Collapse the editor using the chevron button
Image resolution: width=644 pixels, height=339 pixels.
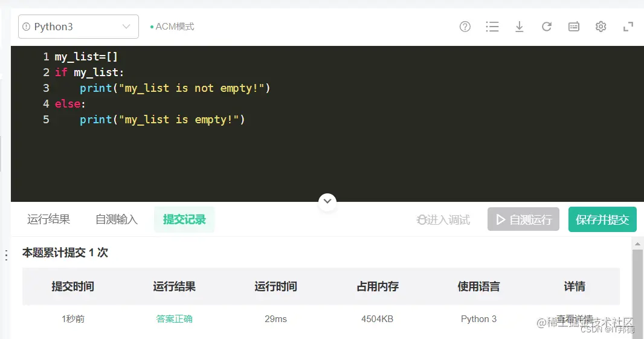click(x=327, y=201)
